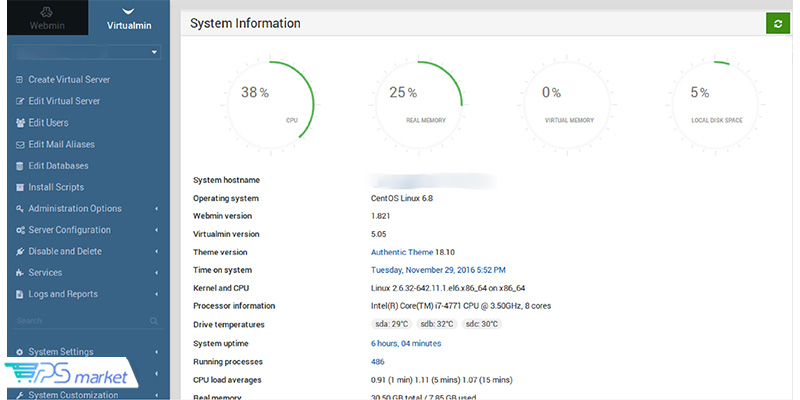
Task: Open Edit Mail Aliases menu item
Action: (x=62, y=144)
